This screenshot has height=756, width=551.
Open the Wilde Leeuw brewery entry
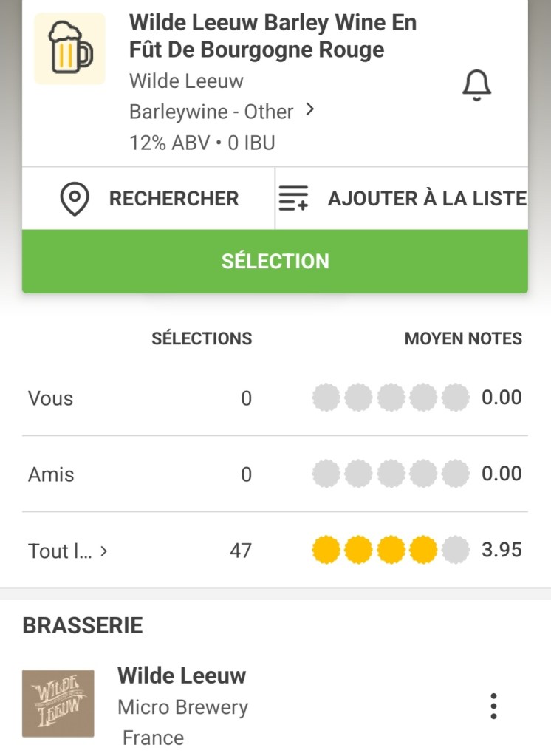182,675
